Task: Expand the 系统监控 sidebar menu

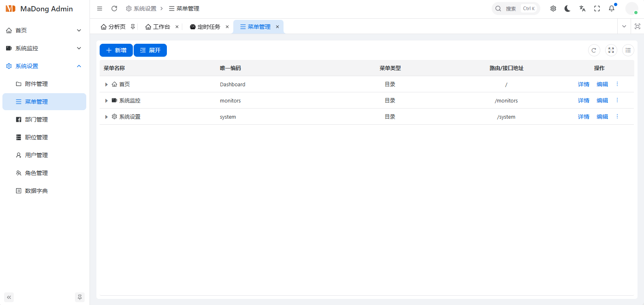Action: click(45, 48)
